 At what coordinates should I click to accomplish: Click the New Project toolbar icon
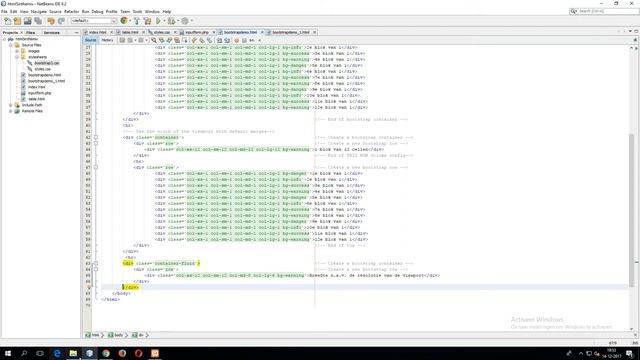[17, 21]
